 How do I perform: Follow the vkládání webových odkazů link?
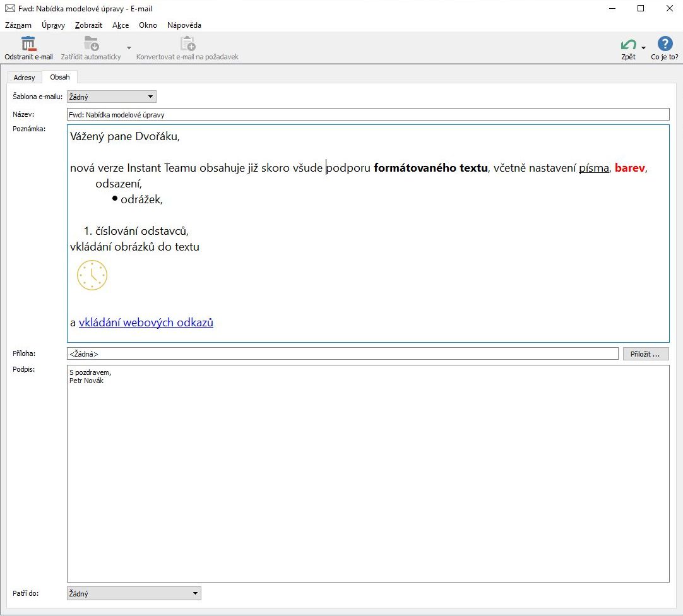(x=146, y=323)
